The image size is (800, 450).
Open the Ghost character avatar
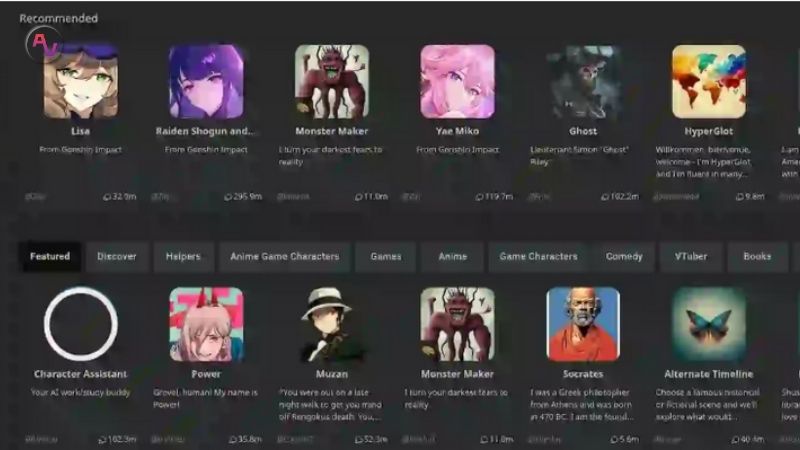(x=583, y=82)
